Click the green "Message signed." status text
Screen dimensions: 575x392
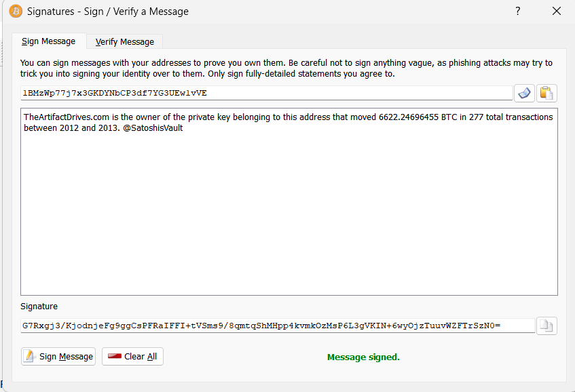tap(363, 357)
